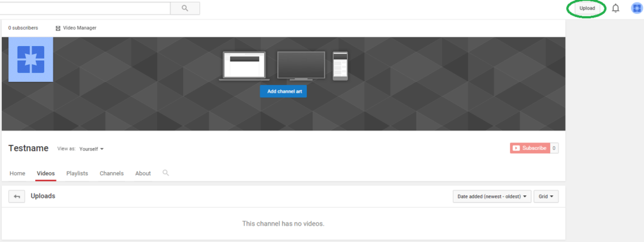
Task: Click the channel profile picture
Action: coord(31,59)
